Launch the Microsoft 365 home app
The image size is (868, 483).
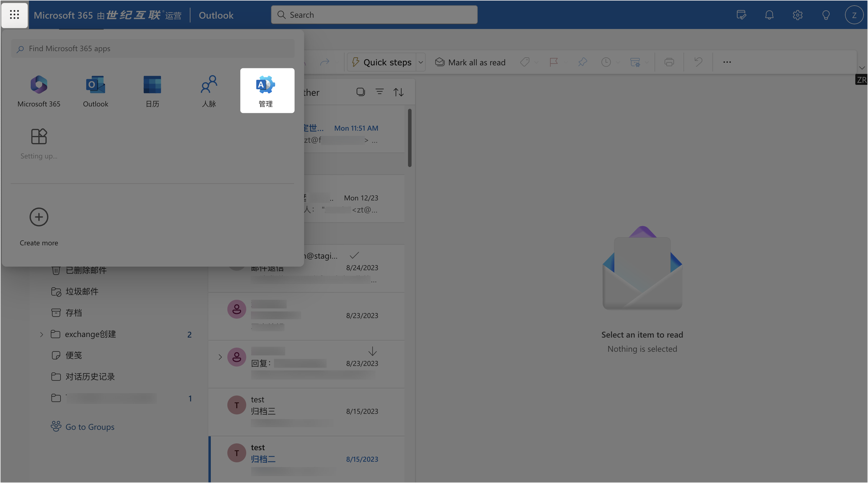tap(39, 90)
